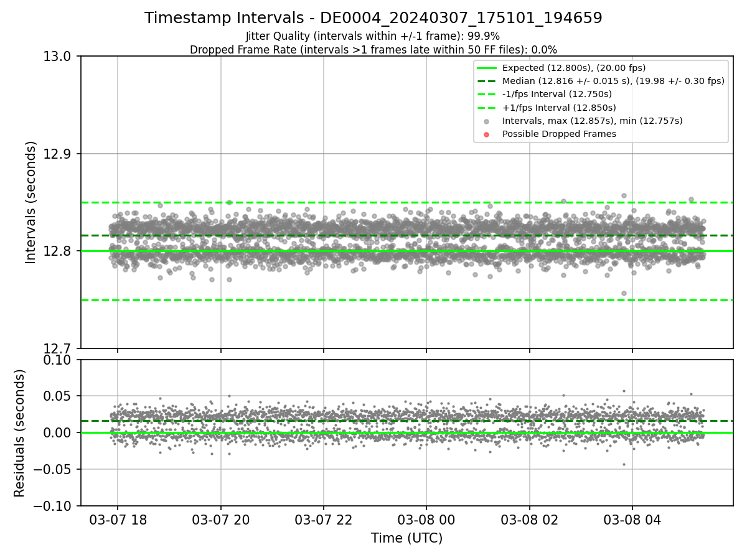
Task: Select the 'Jitter Quality' subtitle line
Action: pyautogui.click(x=374, y=36)
